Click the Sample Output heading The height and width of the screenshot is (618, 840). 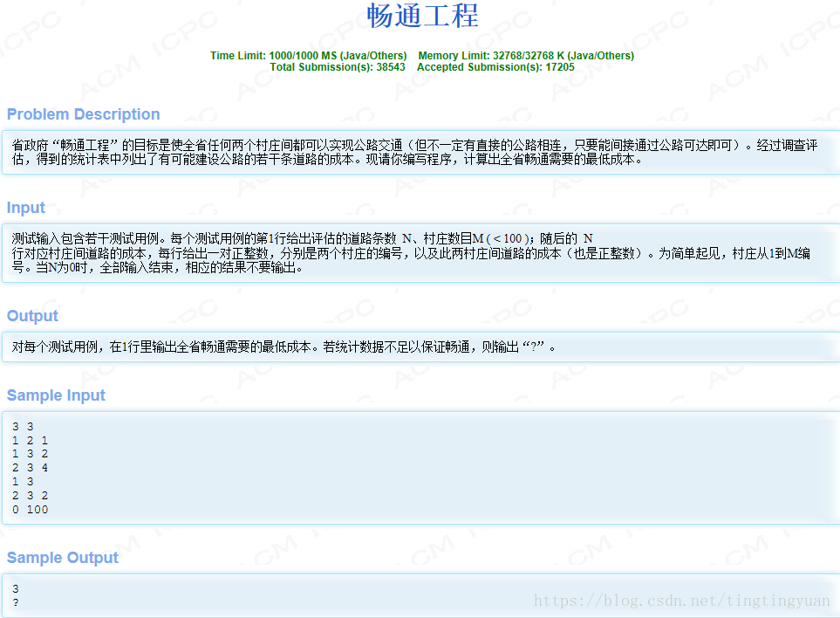[62, 558]
